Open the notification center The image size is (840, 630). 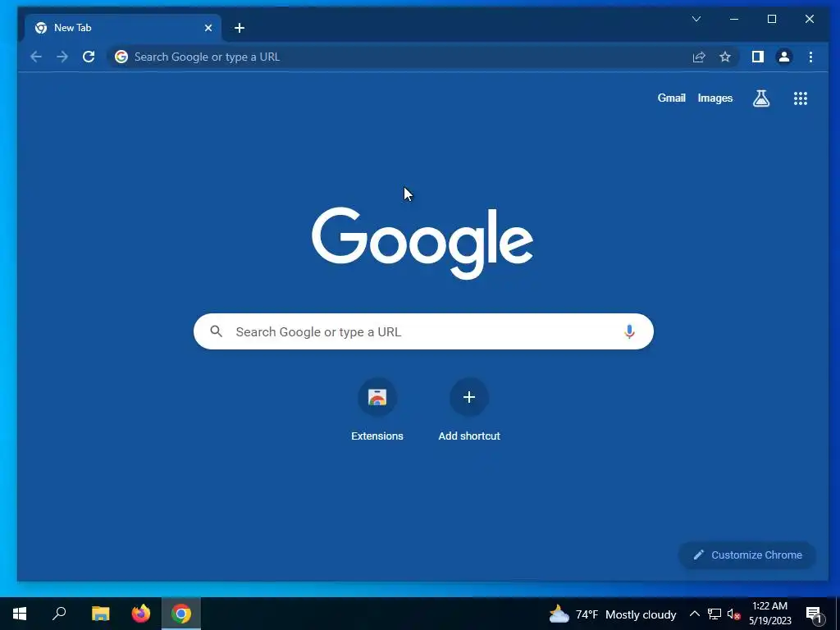(x=815, y=614)
